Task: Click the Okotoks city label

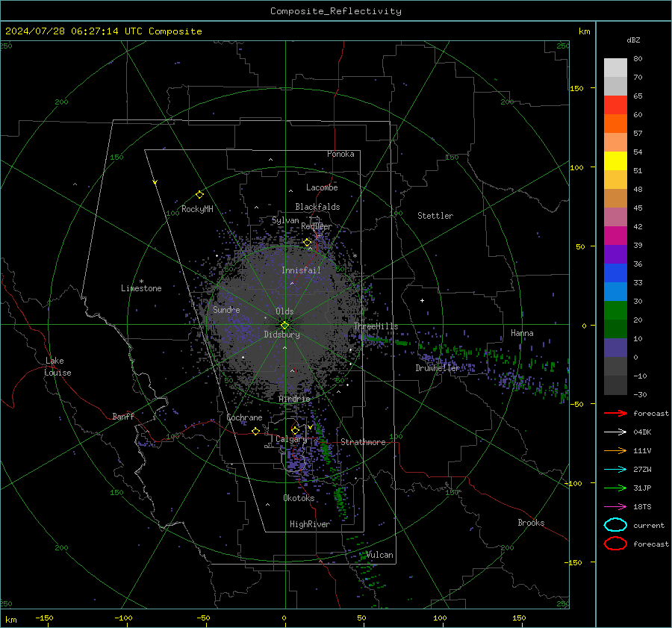Action: coord(299,498)
